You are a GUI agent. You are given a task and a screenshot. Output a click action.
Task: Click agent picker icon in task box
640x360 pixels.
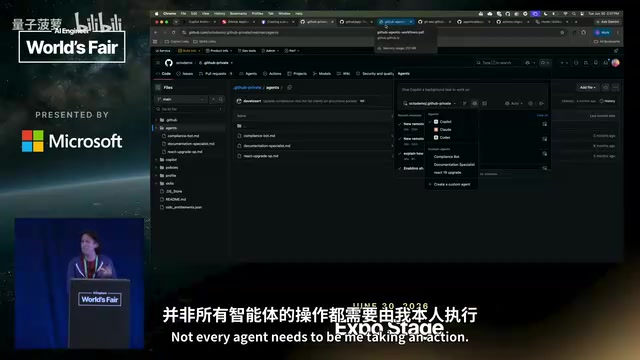click(474, 103)
